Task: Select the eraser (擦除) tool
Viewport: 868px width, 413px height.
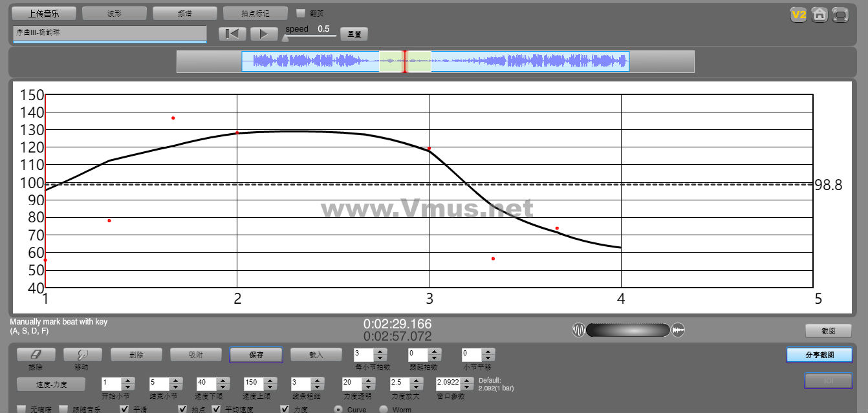Action: [x=36, y=354]
